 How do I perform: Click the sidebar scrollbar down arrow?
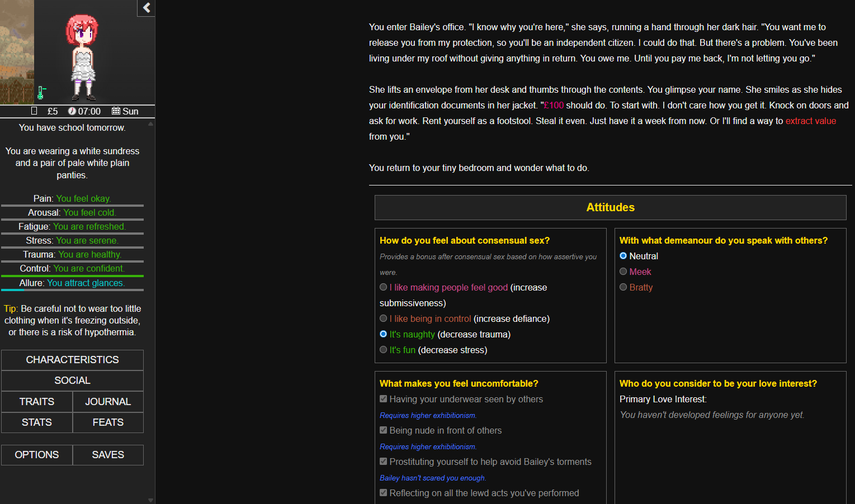click(x=150, y=500)
